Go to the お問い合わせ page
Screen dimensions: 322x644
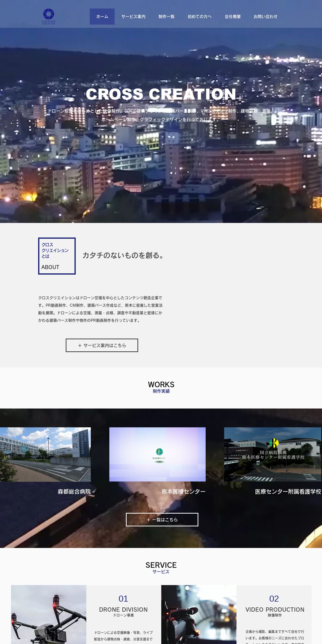click(x=266, y=17)
